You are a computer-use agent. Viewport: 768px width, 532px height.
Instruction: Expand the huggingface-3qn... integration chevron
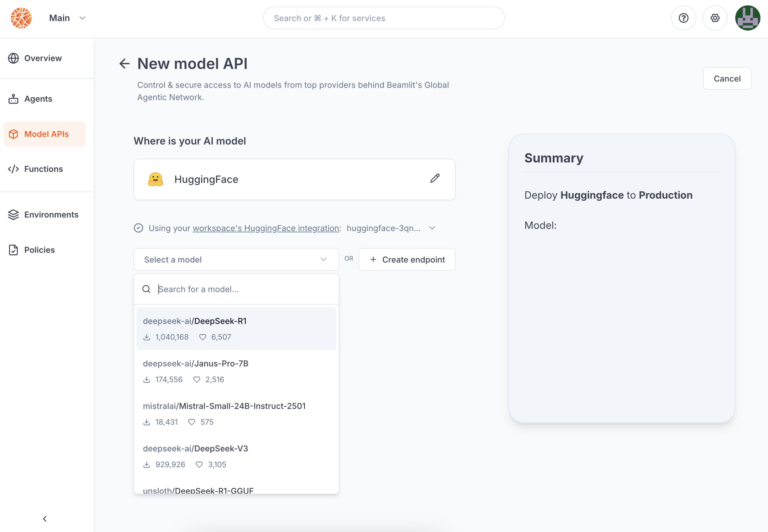pyautogui.click(x=432, y=228)
